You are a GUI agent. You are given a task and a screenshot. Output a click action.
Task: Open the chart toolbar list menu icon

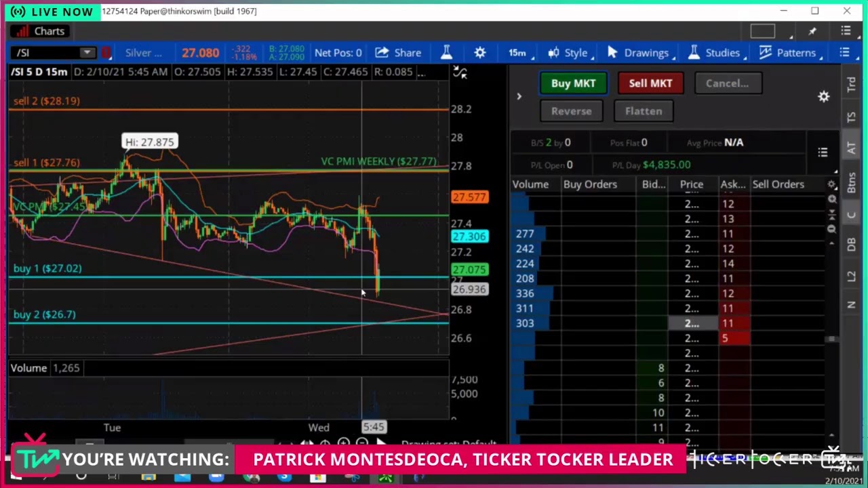(844, 53)
